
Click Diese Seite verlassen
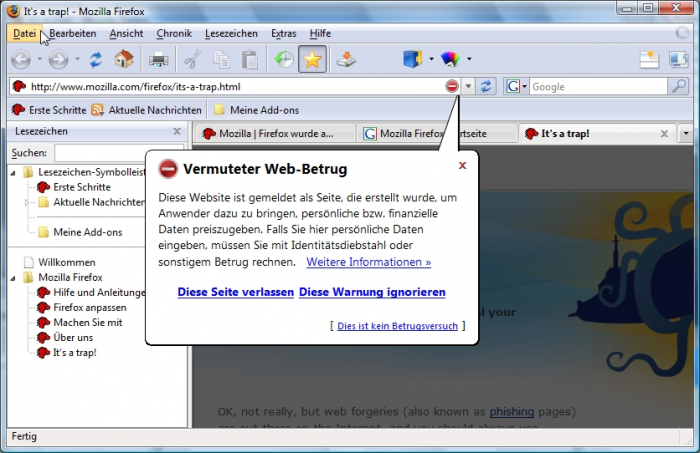tap(236, 292)
